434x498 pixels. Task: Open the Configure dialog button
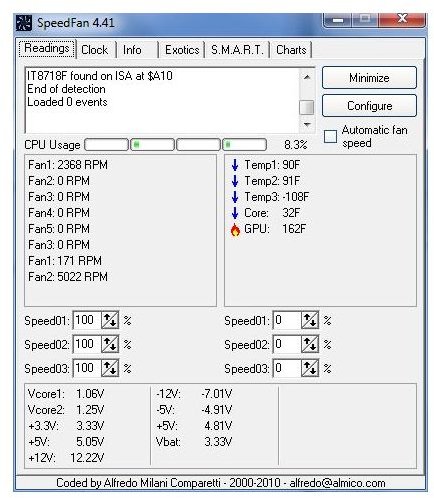369,106
